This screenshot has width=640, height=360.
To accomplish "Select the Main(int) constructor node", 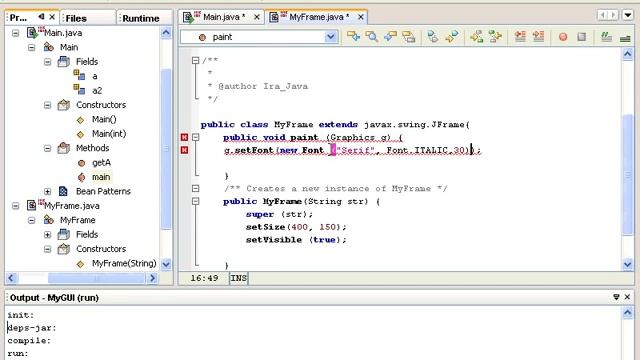I will (109, 134).
